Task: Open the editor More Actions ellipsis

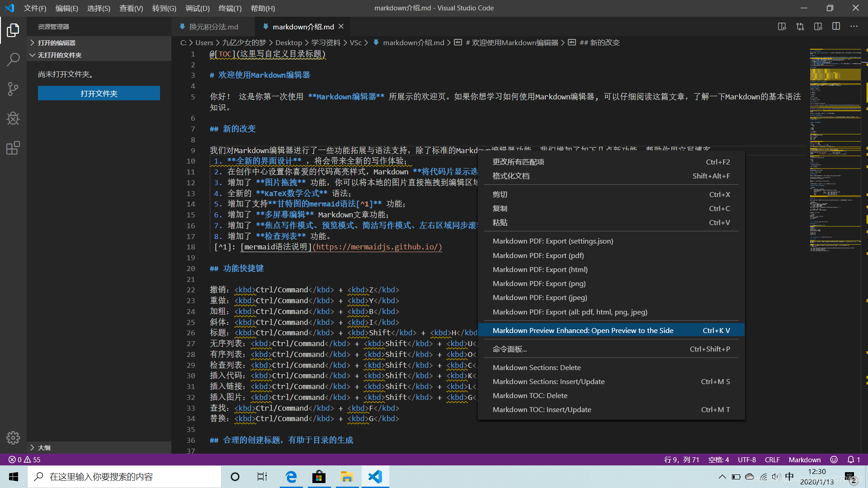Action: coord(854,27)
